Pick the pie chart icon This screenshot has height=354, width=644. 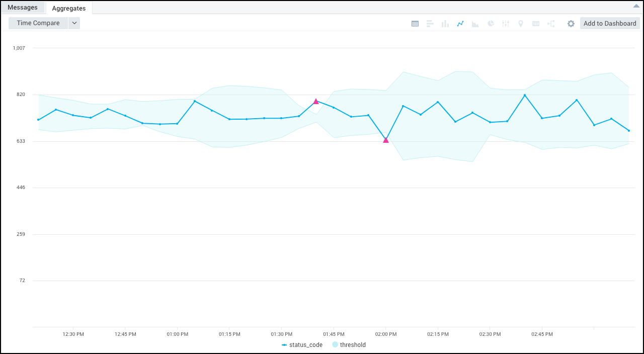pyautogui.click(x=491, y=24)
